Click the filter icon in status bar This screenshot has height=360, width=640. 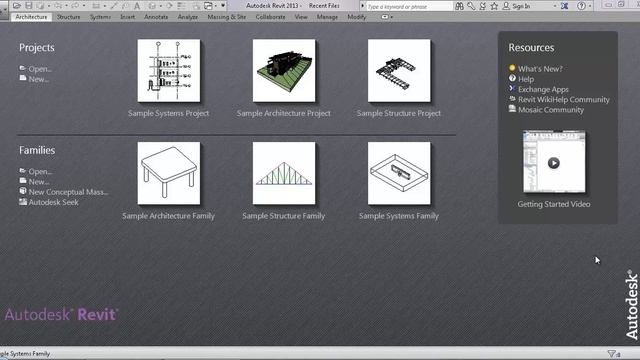[611, 353]
